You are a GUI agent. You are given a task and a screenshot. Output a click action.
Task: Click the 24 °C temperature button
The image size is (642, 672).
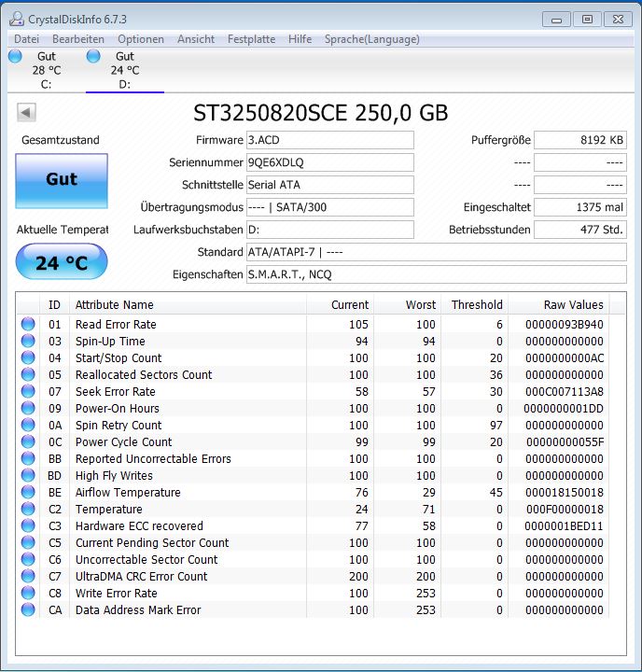[x=62, y=261]
